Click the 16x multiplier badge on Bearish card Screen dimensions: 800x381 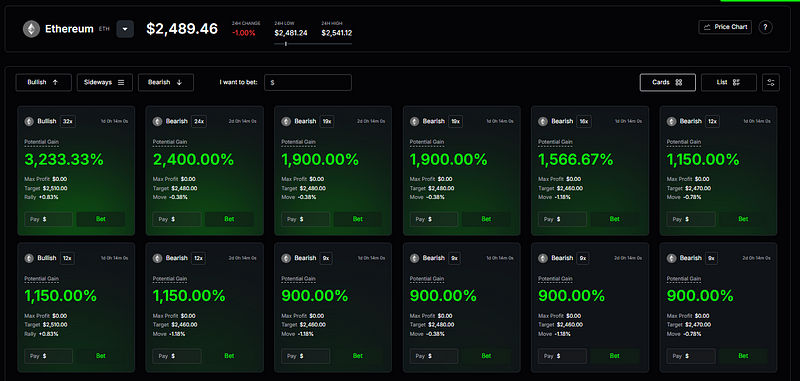584,121
